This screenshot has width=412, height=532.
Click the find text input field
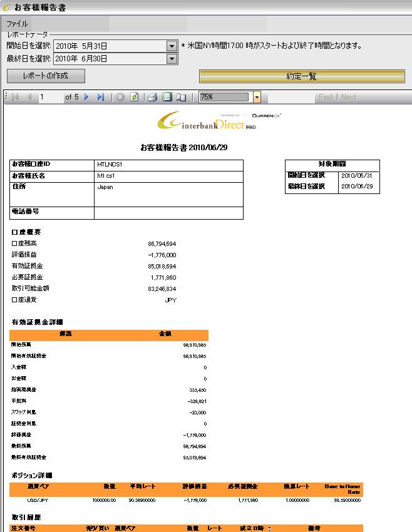point(292,97)
